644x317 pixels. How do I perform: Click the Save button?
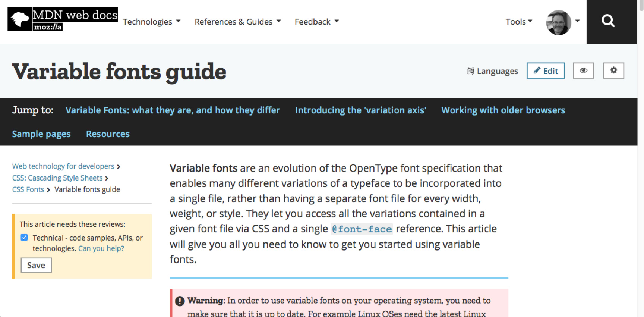pos(36,265)
